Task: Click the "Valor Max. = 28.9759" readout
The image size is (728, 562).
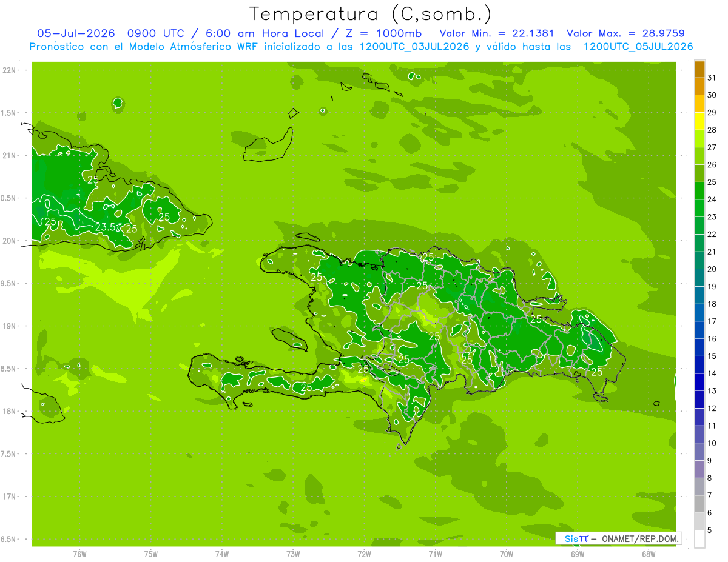Action: click(626, 33)
